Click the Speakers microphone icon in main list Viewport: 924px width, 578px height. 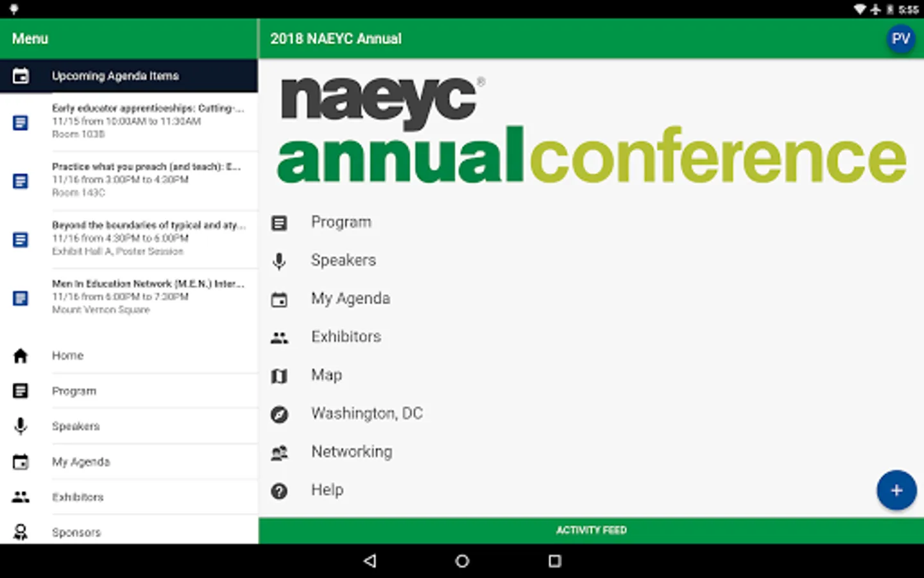click(279, 261)
